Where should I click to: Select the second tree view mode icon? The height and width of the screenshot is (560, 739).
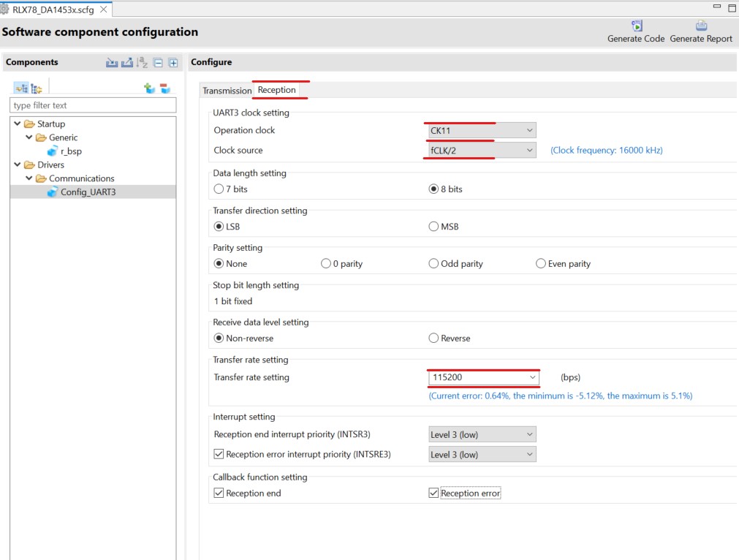(37, 88)
